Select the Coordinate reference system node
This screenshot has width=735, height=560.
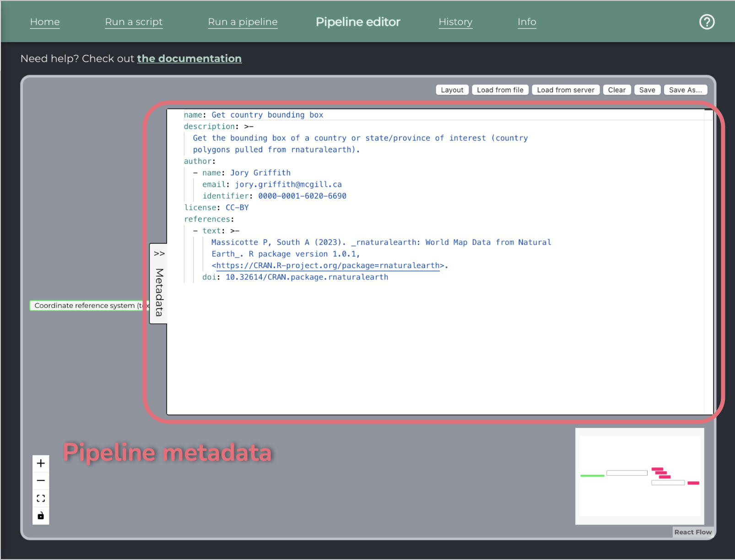pos(90,306)
